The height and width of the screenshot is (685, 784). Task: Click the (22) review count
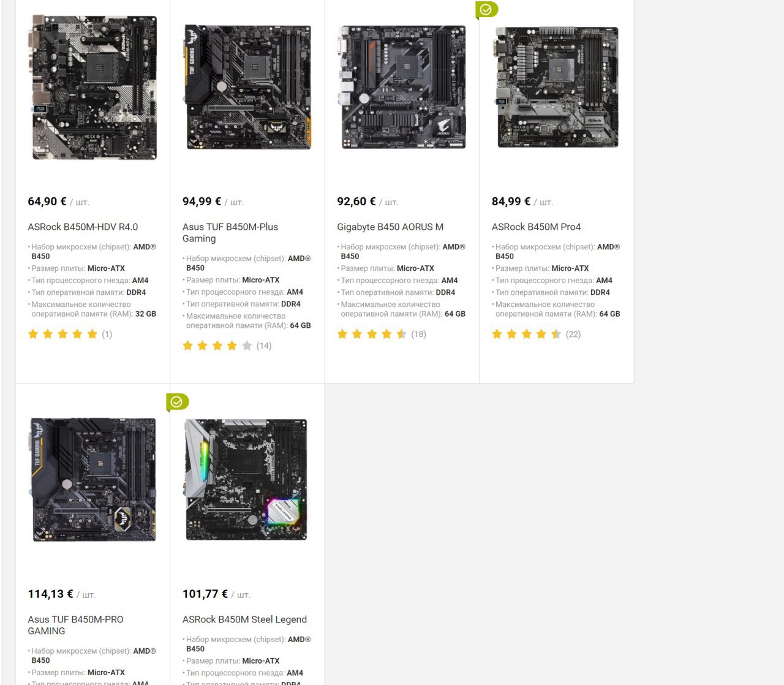coord(573,335)
